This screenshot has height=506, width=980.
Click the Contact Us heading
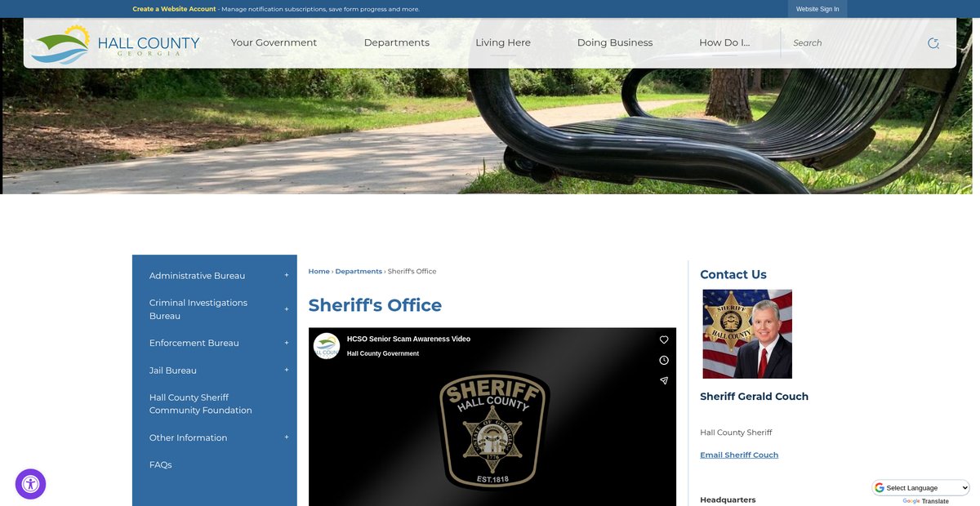[x=733, y=275]
